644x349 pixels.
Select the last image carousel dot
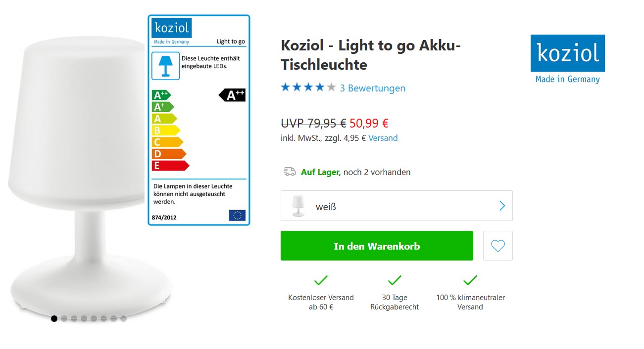[x=123, y=319]
